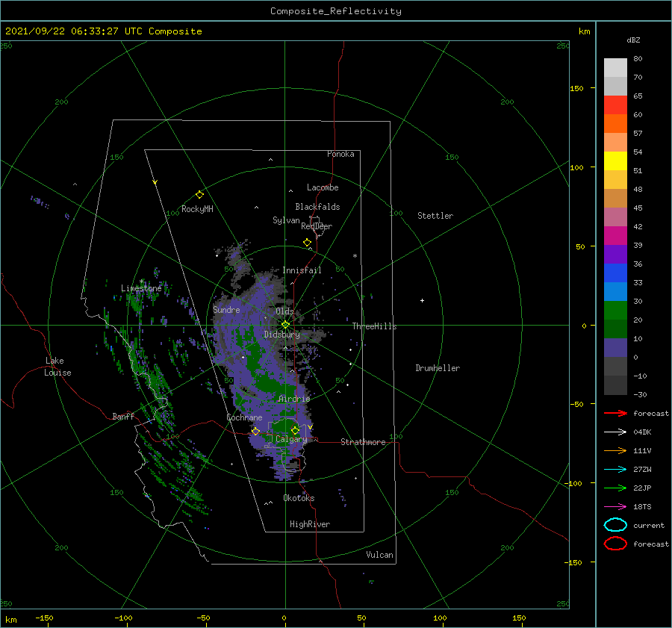Pick the yellow 51–54 dBZ swatch
This screenshot has height=628, width=672.
click(615, 161)
